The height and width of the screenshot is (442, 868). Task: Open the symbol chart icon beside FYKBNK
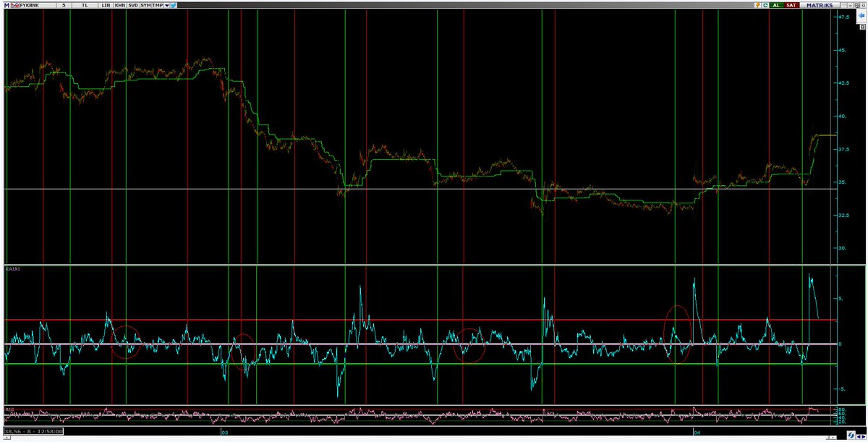(15, 5)
